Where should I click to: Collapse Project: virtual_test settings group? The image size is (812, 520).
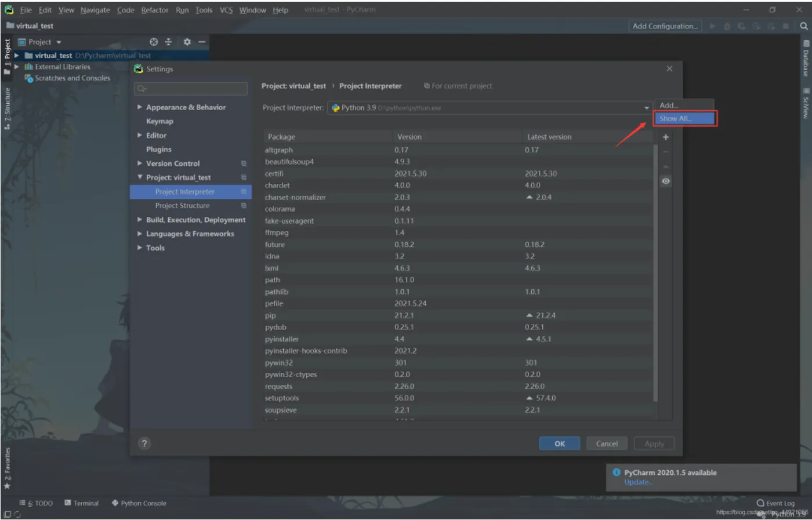tap(140, 177)
